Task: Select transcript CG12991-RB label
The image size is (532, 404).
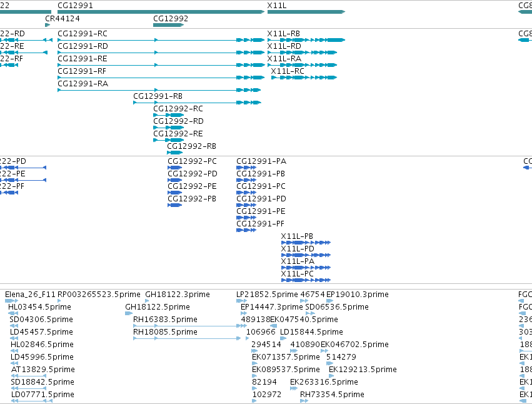Action: [158, 96]
